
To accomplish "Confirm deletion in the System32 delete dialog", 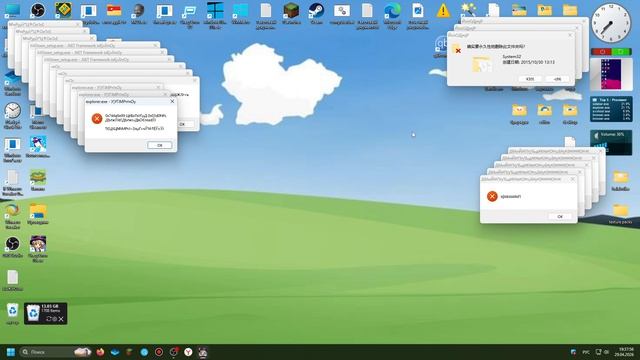I will [x=529, y=79].
